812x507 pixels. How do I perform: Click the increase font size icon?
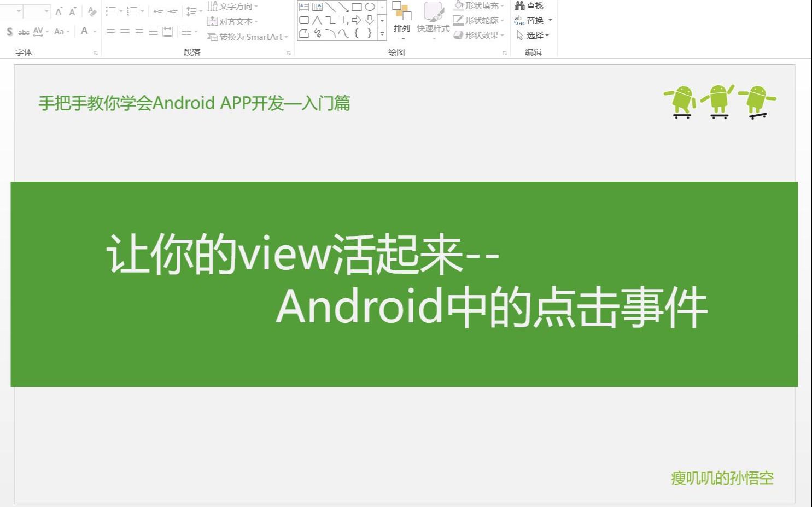tap(59, 11)
